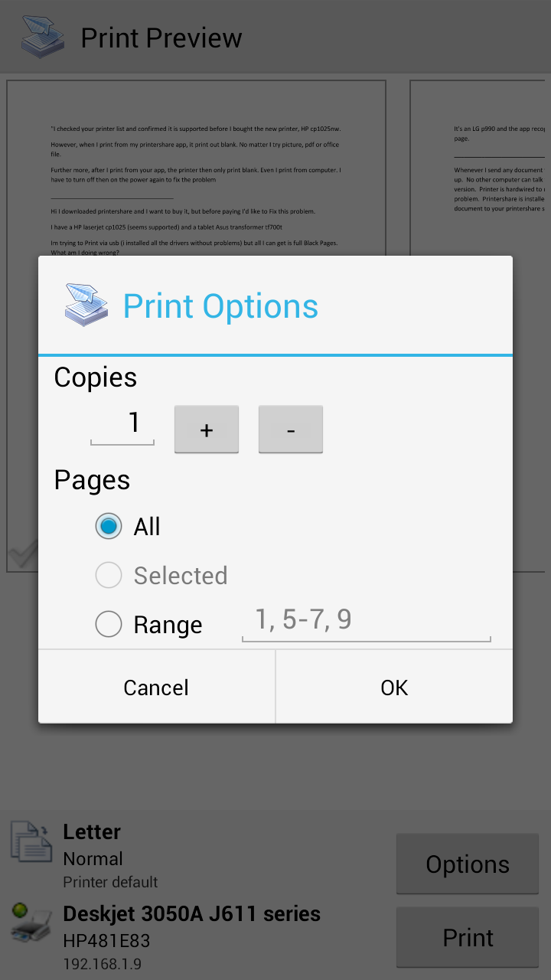Open the printer Options panel
This screenshot has width=551, height=980.
(467, 864)
